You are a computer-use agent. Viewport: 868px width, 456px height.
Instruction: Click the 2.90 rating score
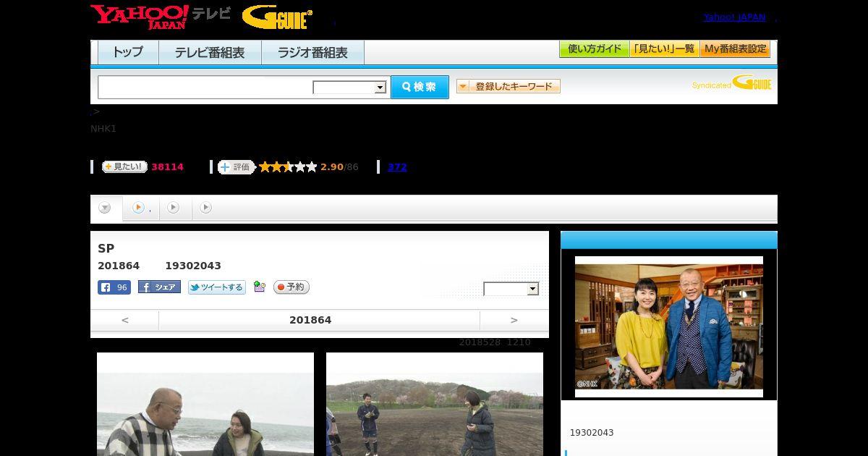(332, 167)
